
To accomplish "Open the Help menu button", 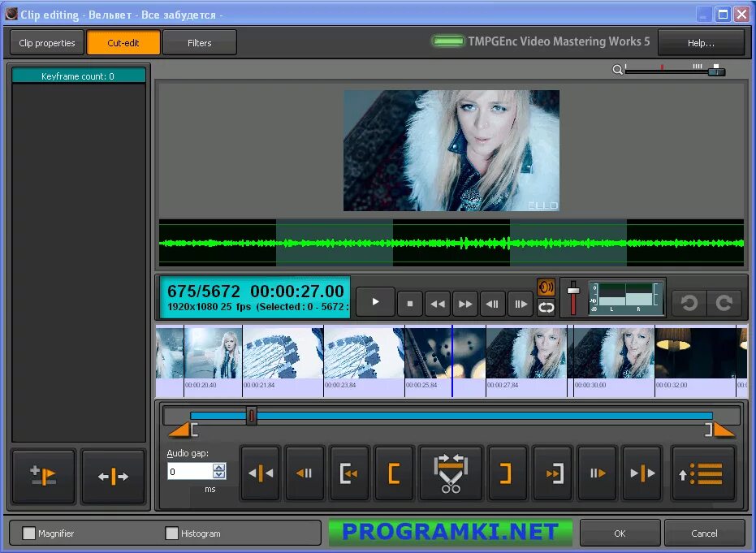I will [x=701, y=43].
